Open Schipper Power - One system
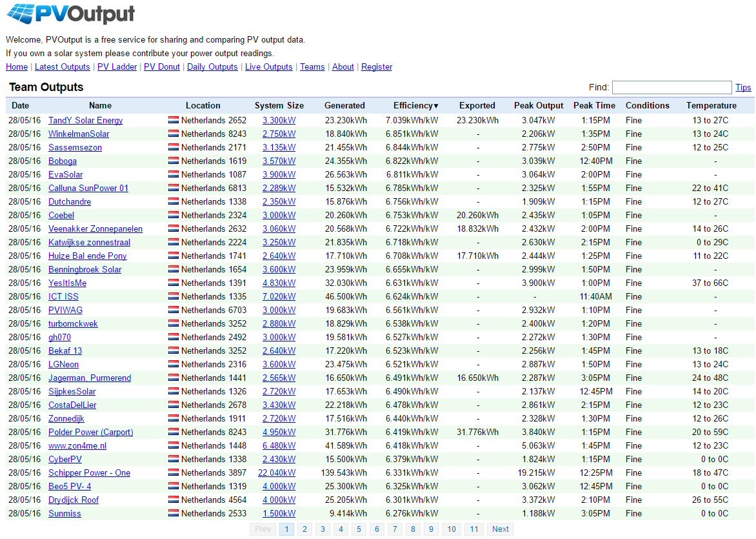756x539 pixels. click(89, 473)
